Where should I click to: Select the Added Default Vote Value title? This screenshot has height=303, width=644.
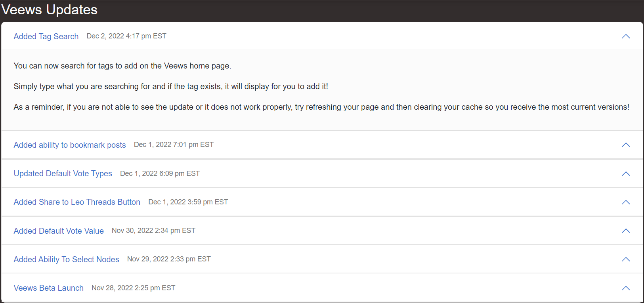(59, 231)
